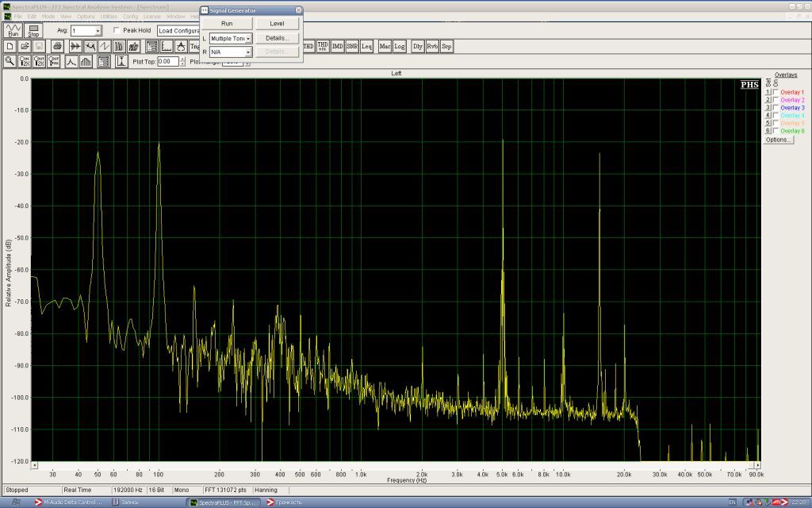Click the sawtooth waveform toolbar icon
Image resolution: width=812 pixels, height=508 pixels.
click(x=104, y=47)
